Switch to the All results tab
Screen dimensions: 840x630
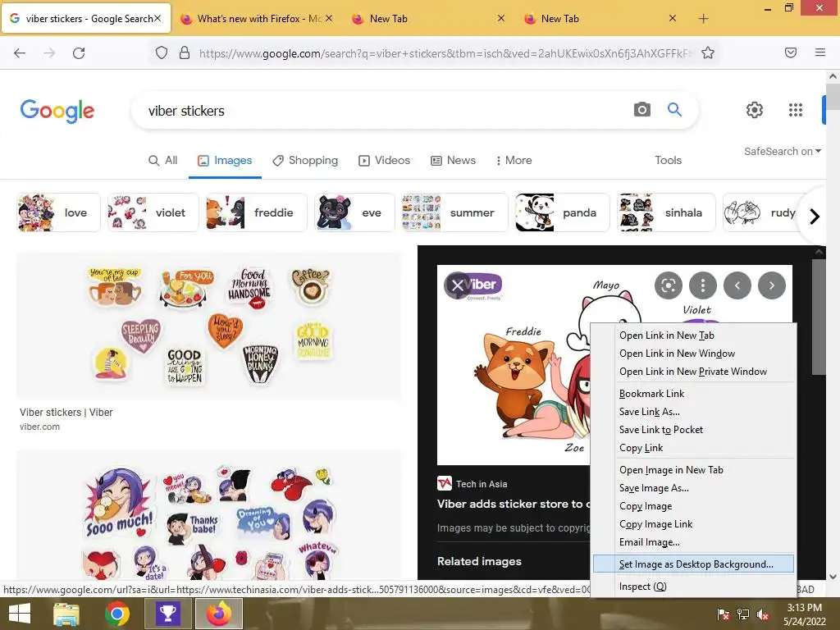coord(163,160)
